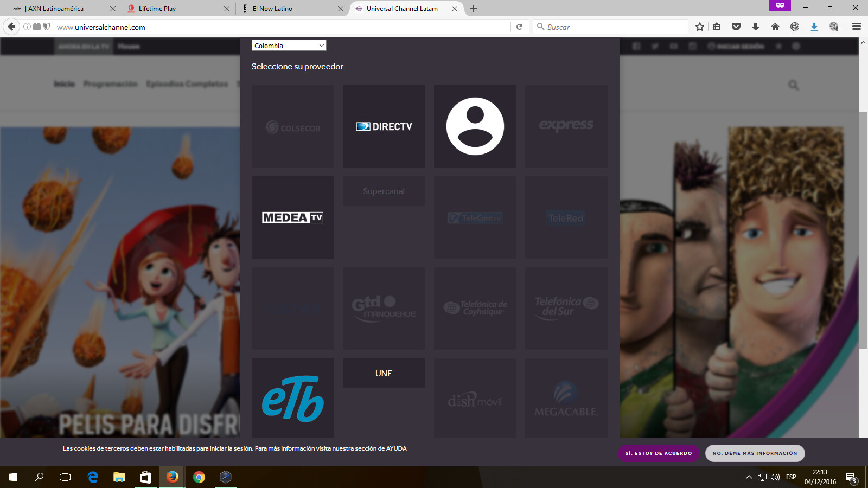Reload the current page
The height and width of the screenshot is (488, 868).
519,27
